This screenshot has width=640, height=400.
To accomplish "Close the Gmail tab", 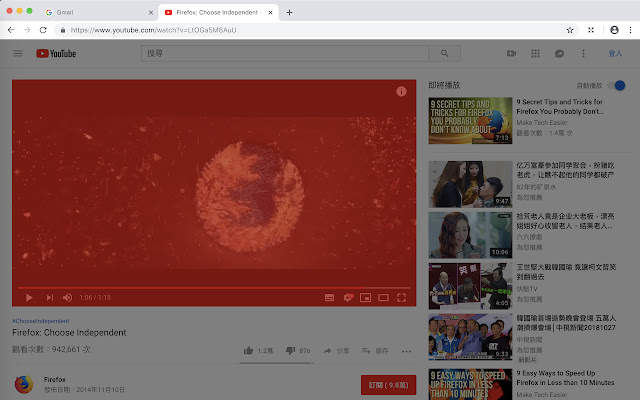I will point(151,12).
